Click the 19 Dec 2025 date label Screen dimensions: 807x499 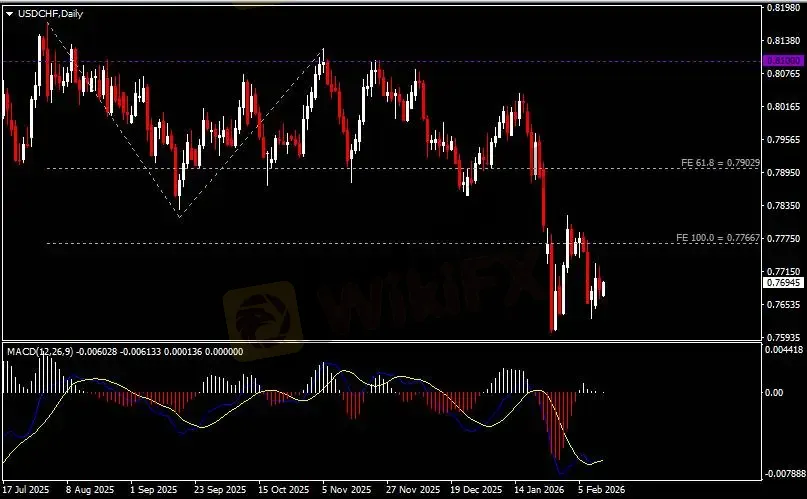coord(476,489)
